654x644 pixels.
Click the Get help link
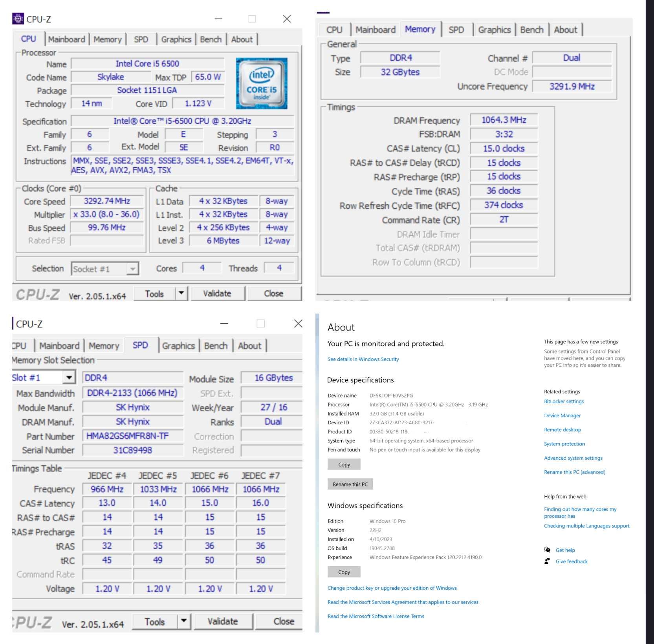click(565, 550)
